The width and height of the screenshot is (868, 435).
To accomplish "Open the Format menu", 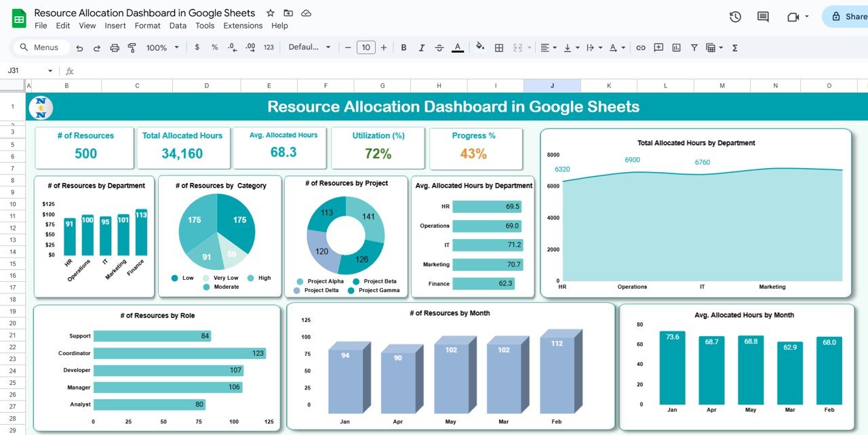I will [x=147, y=26].
